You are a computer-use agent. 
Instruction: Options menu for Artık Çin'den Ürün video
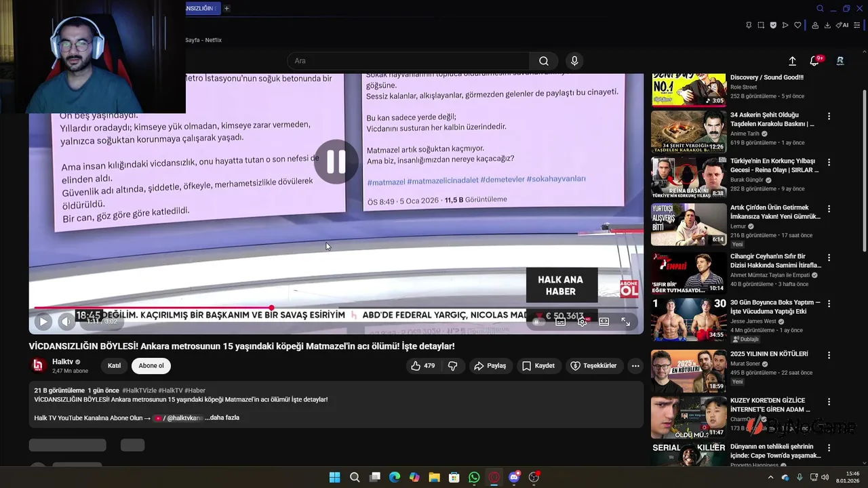(x=829, y=209)
